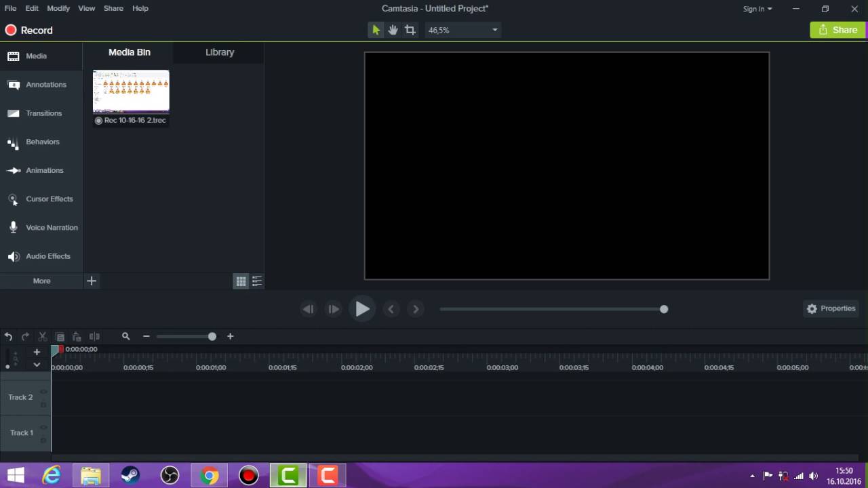
Task: Open the Behaviors panel
Action: pyautogui.click(x=41, y=142)
